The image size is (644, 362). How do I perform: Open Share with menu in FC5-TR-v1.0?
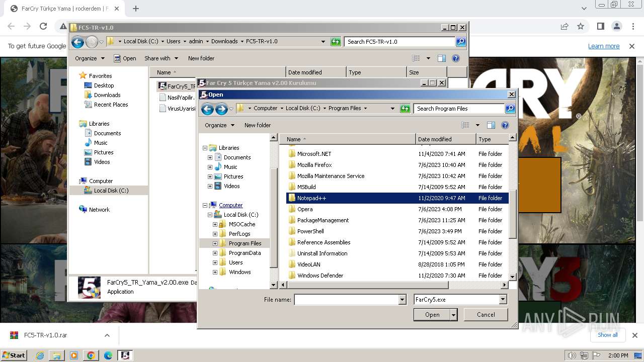point(161,58)
